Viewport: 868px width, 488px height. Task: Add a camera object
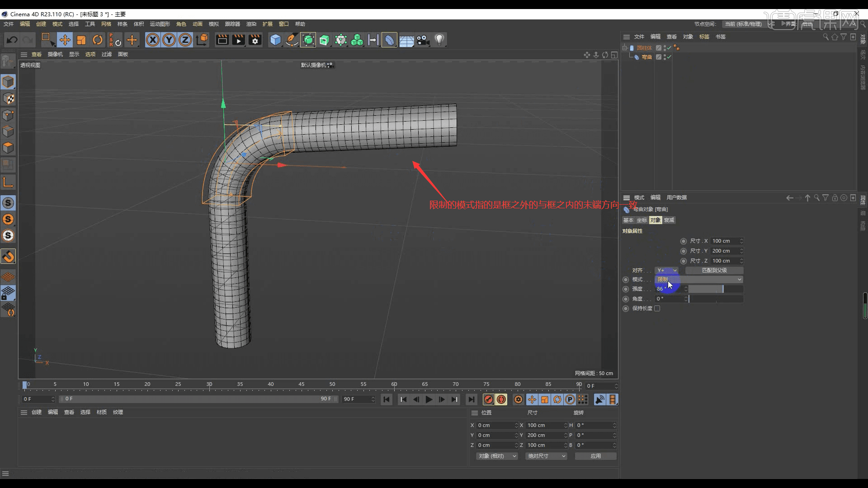423,40
